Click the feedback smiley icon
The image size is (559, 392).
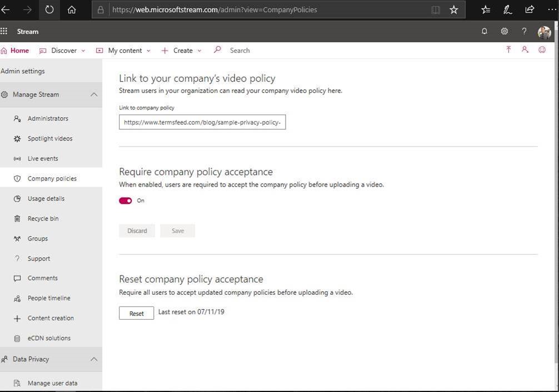(x=542, y=50)
